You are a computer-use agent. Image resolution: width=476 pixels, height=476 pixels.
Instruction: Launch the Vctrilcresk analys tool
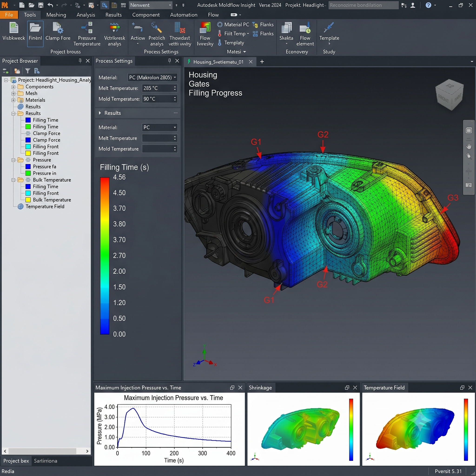click(x=115, y=34)
